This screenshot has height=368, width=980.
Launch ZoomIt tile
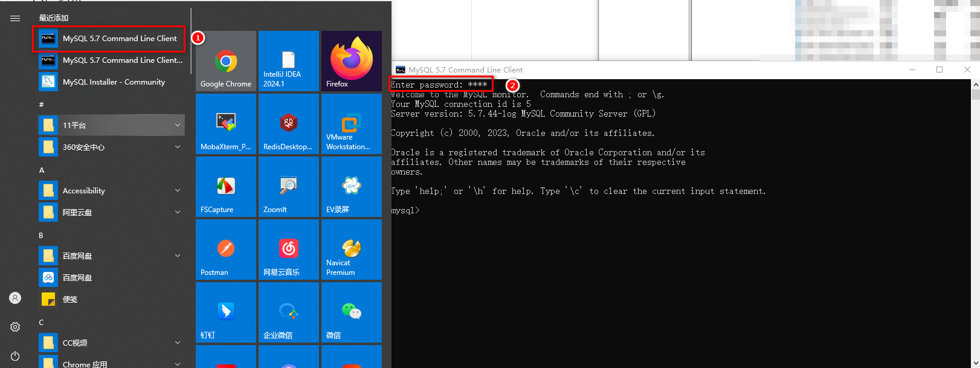click(289, 187)
